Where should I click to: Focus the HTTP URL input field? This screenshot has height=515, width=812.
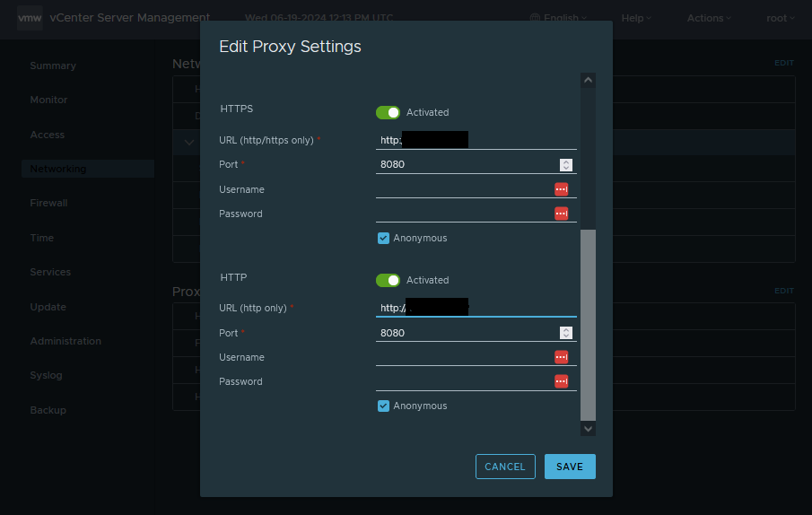pyautogui.click(x=476, y=308)
